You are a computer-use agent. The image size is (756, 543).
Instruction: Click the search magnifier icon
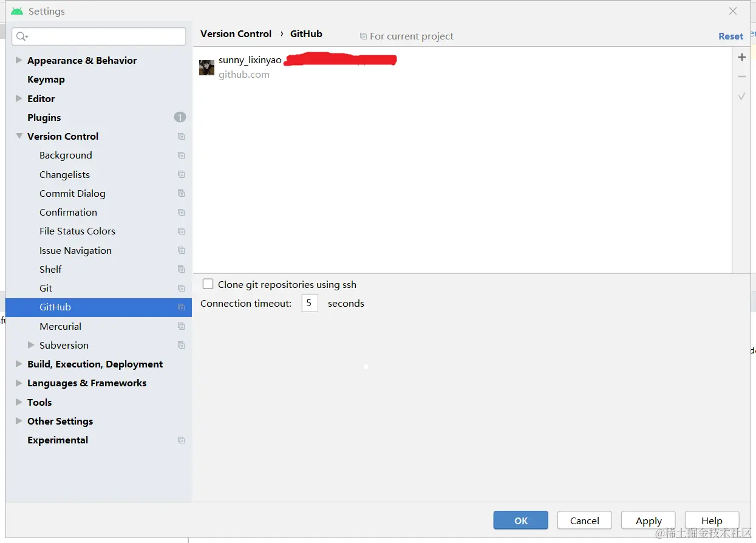(x=22, y=36)
